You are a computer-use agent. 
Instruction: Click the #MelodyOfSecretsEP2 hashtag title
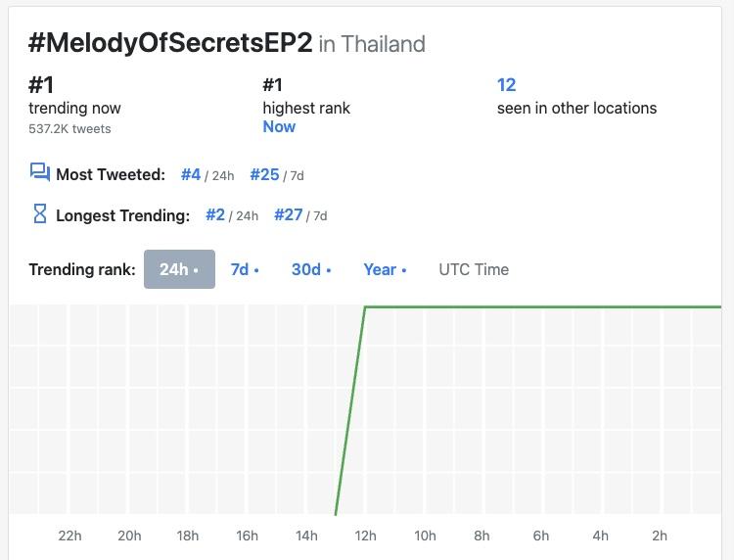(x=170, y=43)
